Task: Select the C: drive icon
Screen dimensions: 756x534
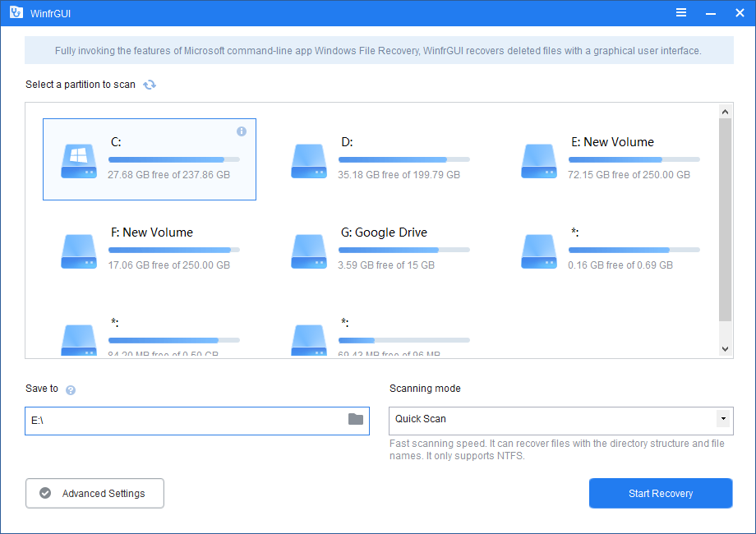Action: tap(78, 161)
